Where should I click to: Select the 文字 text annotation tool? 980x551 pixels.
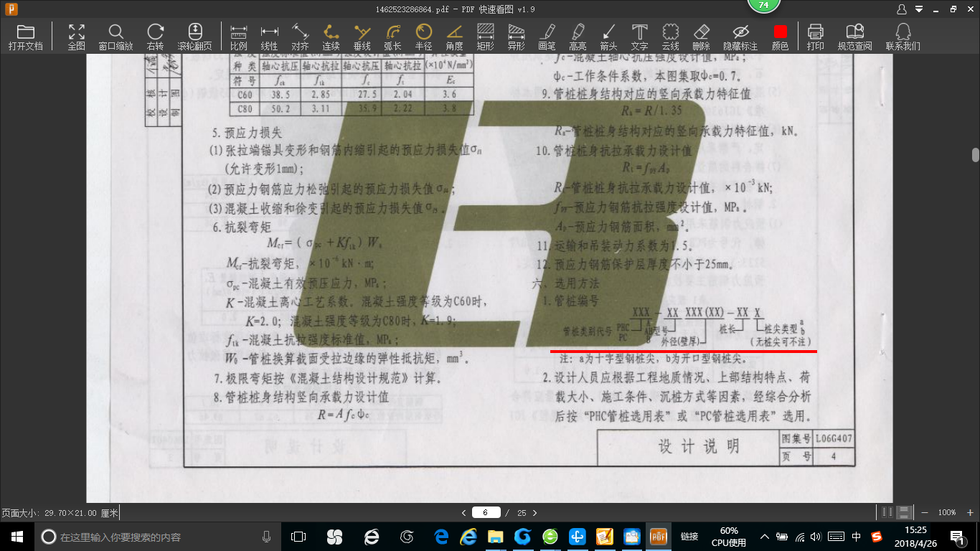pos(639,37)
